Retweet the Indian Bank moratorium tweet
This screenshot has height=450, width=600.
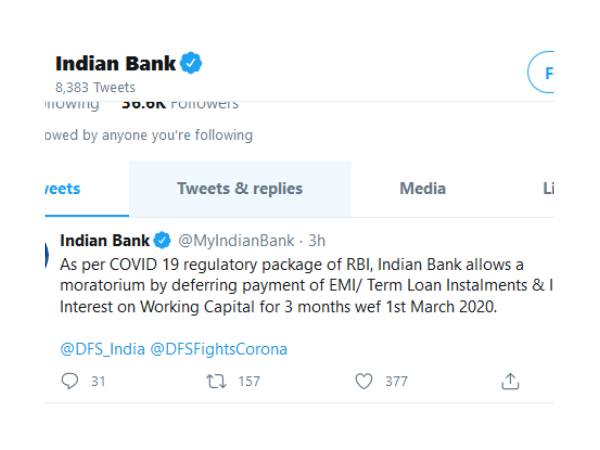pyautogui.click(x=214, y=381)
